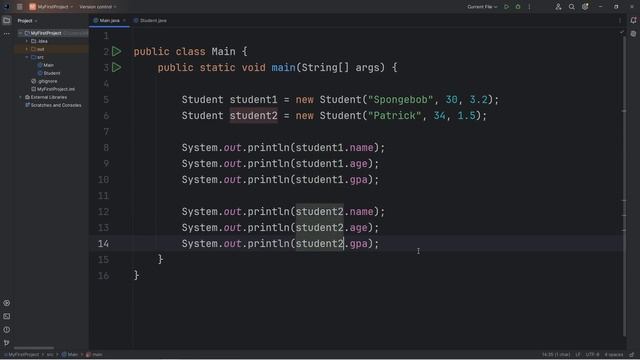Collapse the src folder
Viewport: 640px width, 360px height.
[27, 57]
